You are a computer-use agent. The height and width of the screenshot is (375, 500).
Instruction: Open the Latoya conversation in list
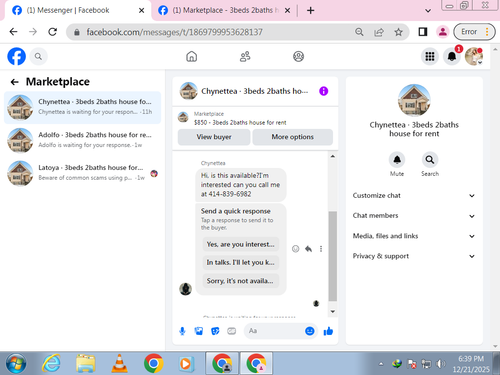pyautogui.click(x=82, y=173)
